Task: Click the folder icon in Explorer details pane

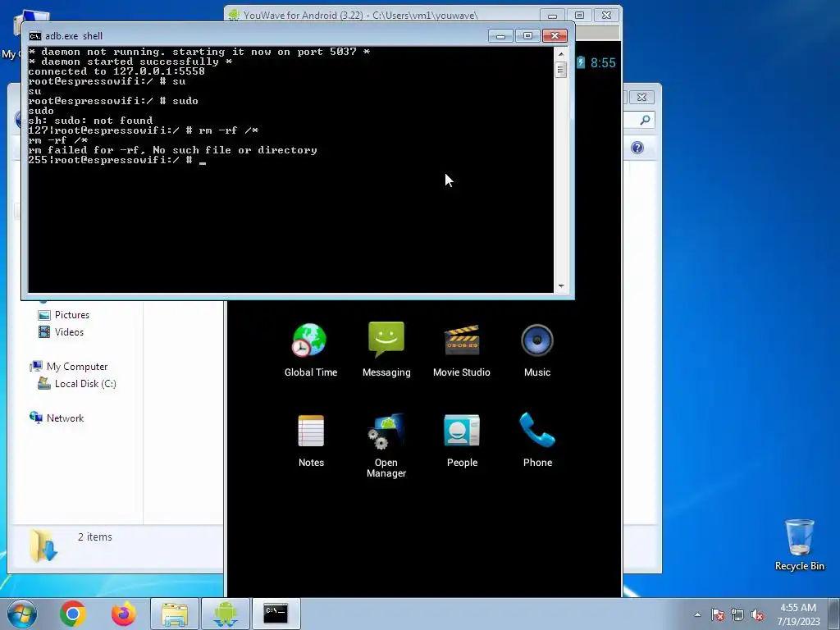Action: [x=43, y=546]
